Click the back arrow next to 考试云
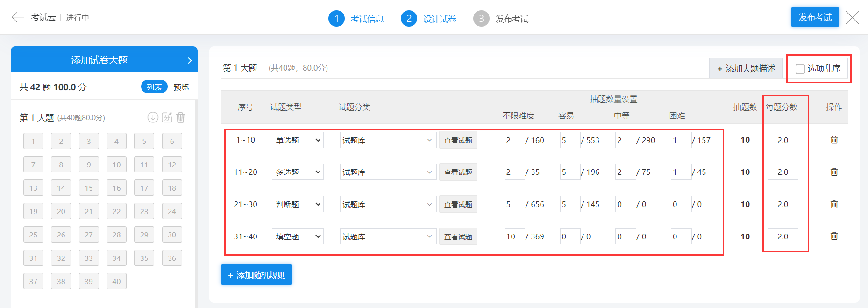Viewport: 868px width, 308px height. pyautogui.click(x=18, y=17)
